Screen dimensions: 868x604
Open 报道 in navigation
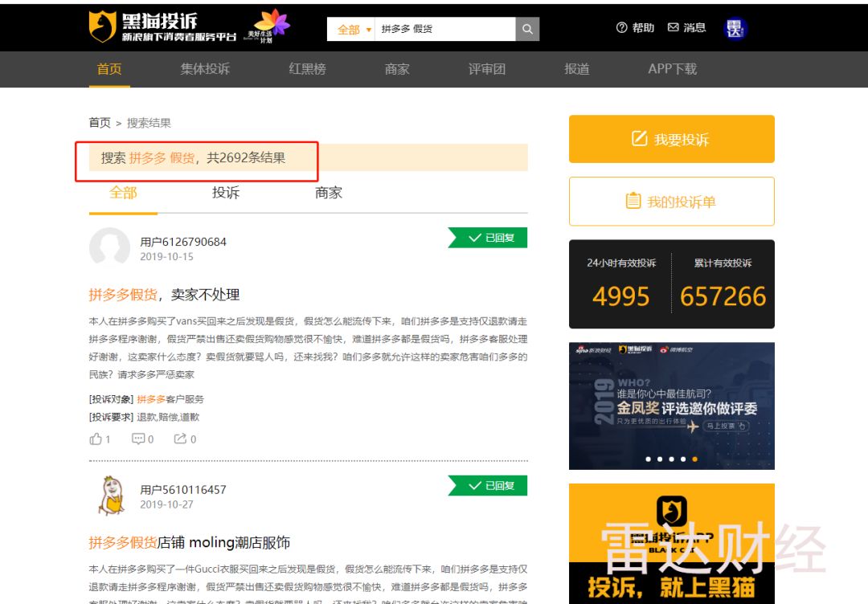coord(576,69)
